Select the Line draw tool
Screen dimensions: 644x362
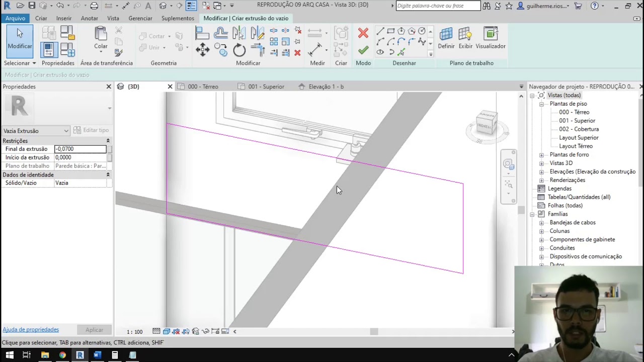(380, 31)
